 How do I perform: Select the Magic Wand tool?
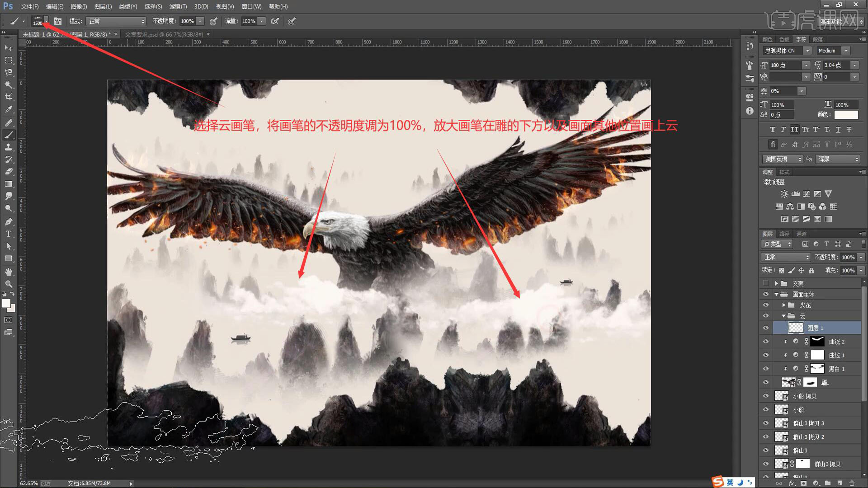[x=9, y=85]
